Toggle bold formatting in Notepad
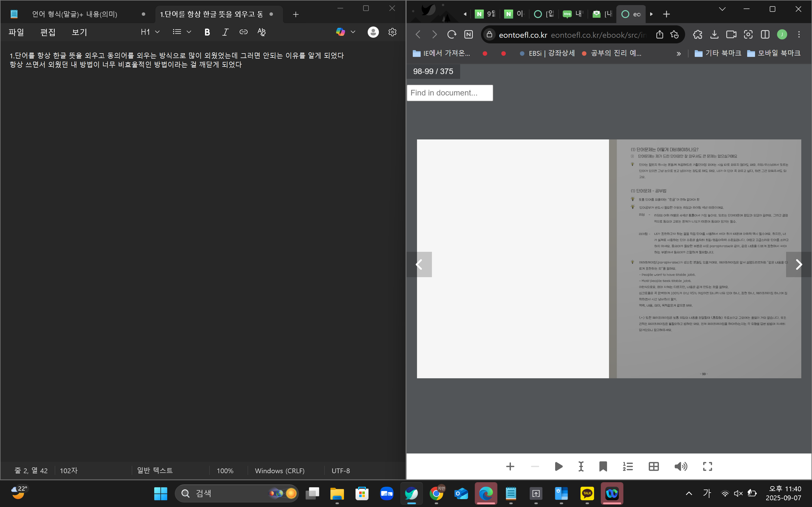Viewport: 812px width, 507px height. 207,32
